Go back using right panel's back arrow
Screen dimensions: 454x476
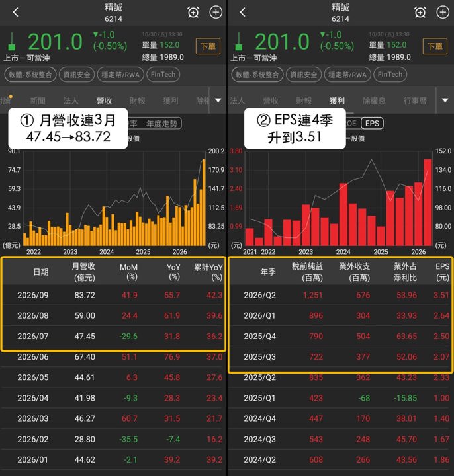coord(242,12)
